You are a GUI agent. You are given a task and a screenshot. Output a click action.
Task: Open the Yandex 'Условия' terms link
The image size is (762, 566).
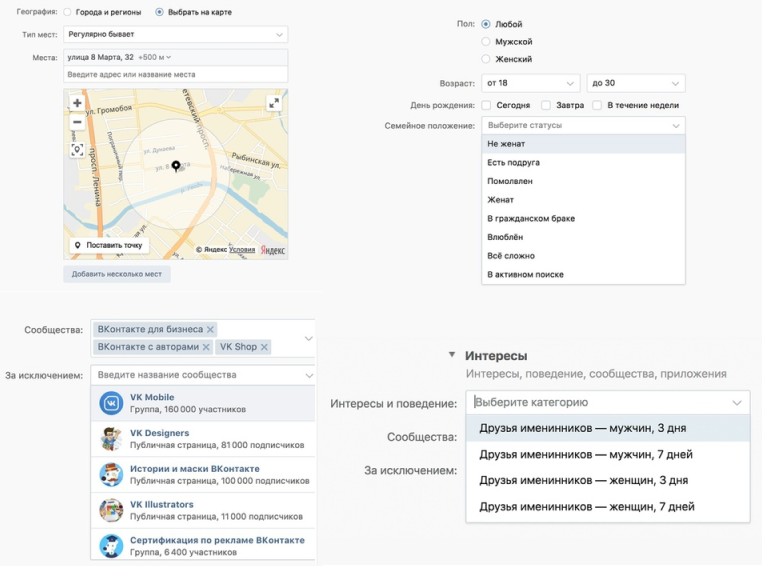(242, 249)
